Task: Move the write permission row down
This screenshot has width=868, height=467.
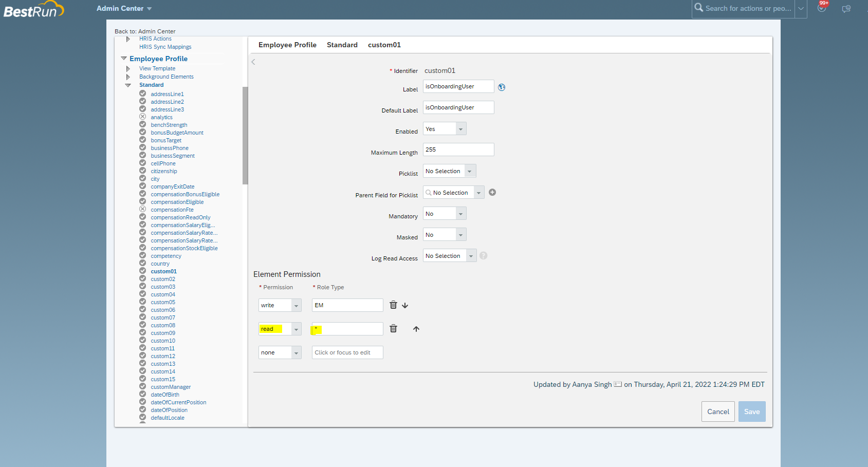Action: [x=405, y=305]
